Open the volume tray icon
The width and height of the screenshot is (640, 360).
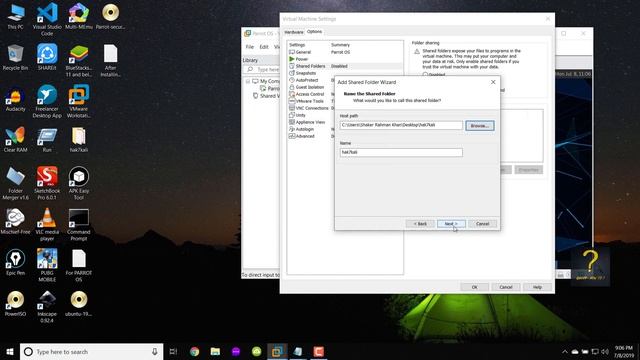[605, 351]
